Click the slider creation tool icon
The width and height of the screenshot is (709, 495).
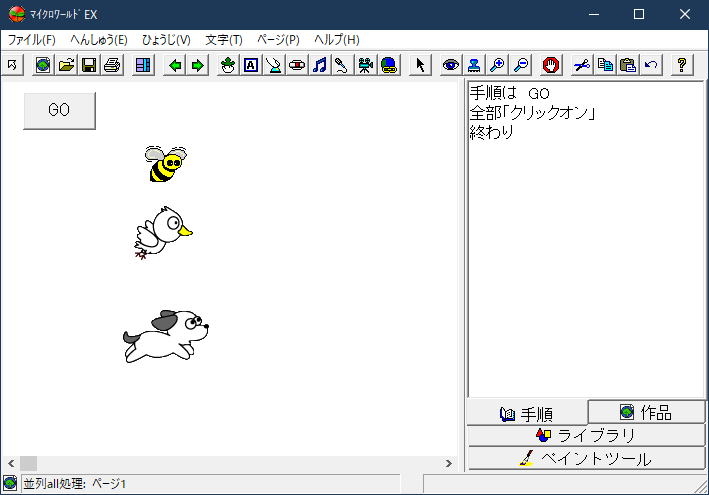click(274, 65)
